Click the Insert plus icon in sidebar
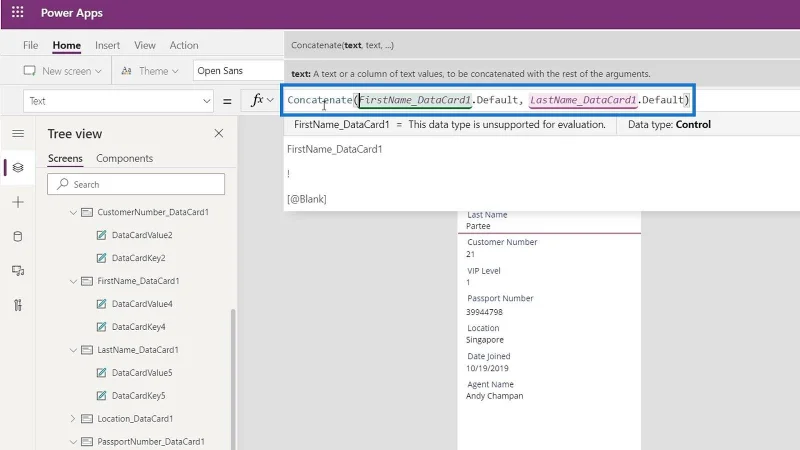Image resolution: width=800 pixels, height=450 pixels. tap(18, 202)
